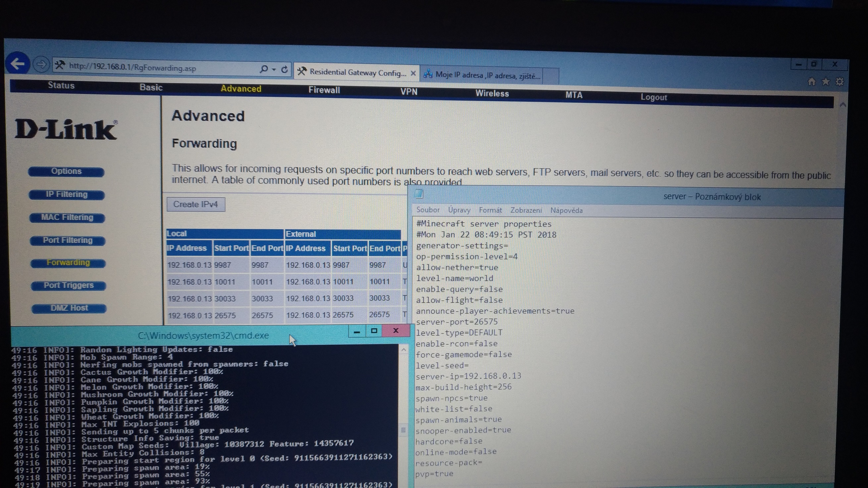Click the browser forward arrow button
The width and height of the screenshot is (868, 488).
coord(41,64)
